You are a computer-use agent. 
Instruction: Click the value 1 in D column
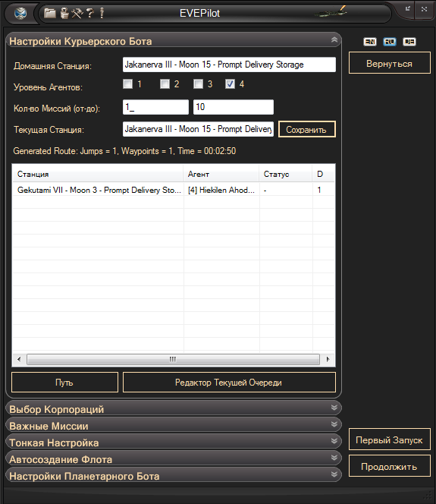point(319,190)
